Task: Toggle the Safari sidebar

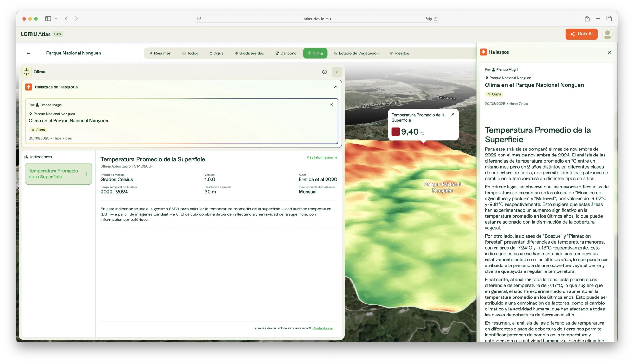Action: (48, 19)
